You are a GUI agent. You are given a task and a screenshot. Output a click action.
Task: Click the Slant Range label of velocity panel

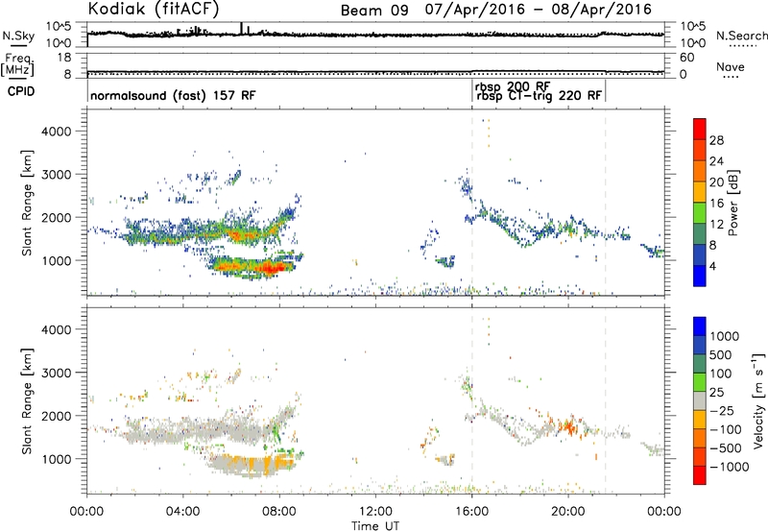[27, 400]
